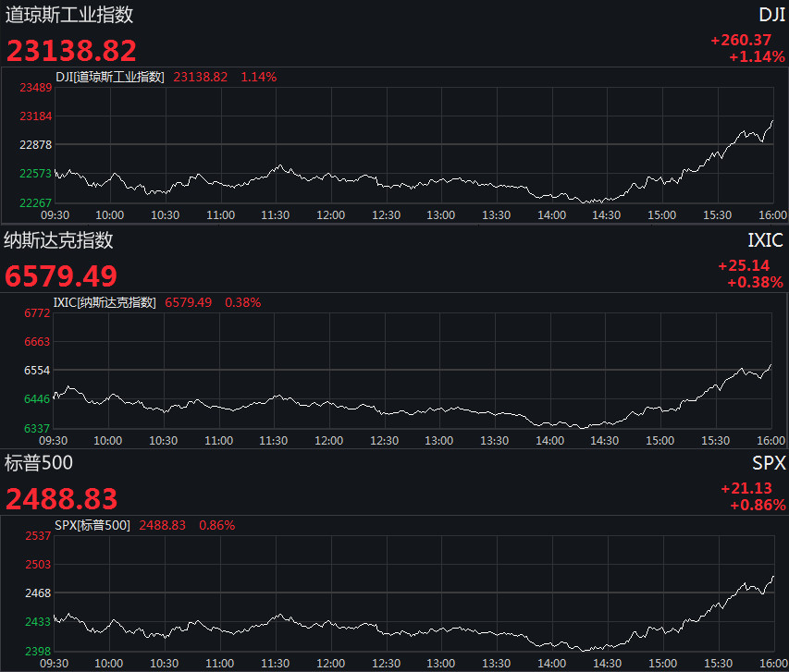The height and width of the screenshot is (672, 789).
Task: Select the large 2488.83 S&P value
Action: (x=61, y=499)
